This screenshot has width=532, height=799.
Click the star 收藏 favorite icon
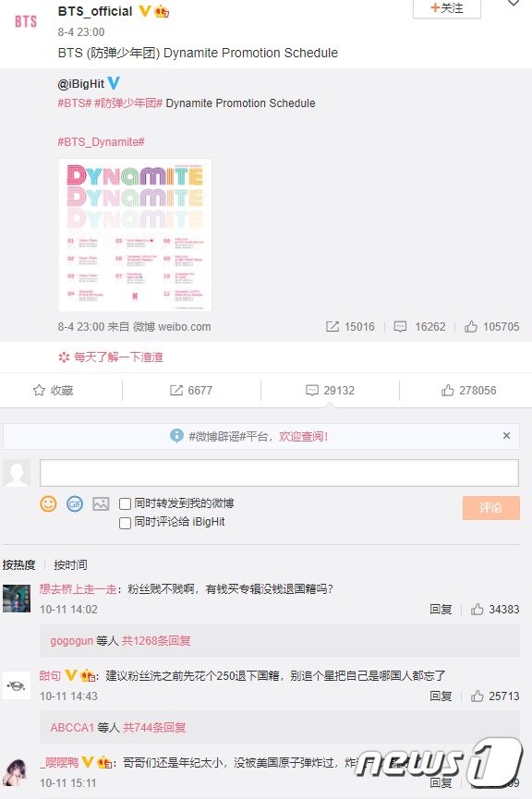(39, 391)
